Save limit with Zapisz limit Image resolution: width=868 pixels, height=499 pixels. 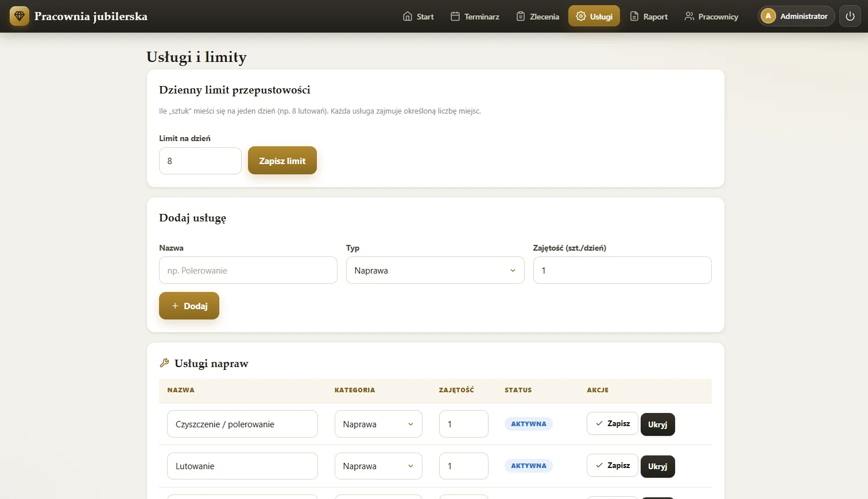click(x=282, y=161)
